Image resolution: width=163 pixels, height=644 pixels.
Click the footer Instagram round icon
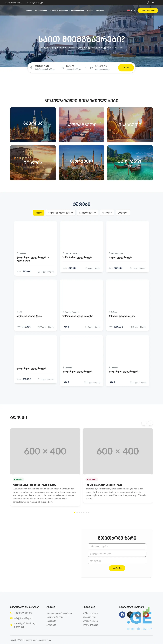(130, 614)
